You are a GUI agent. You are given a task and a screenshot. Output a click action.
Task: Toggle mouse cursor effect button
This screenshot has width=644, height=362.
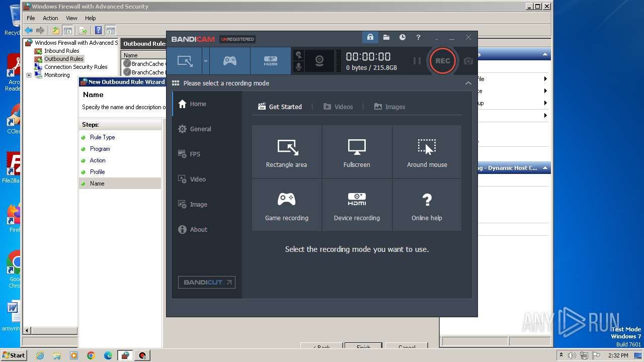pos(298,55)
